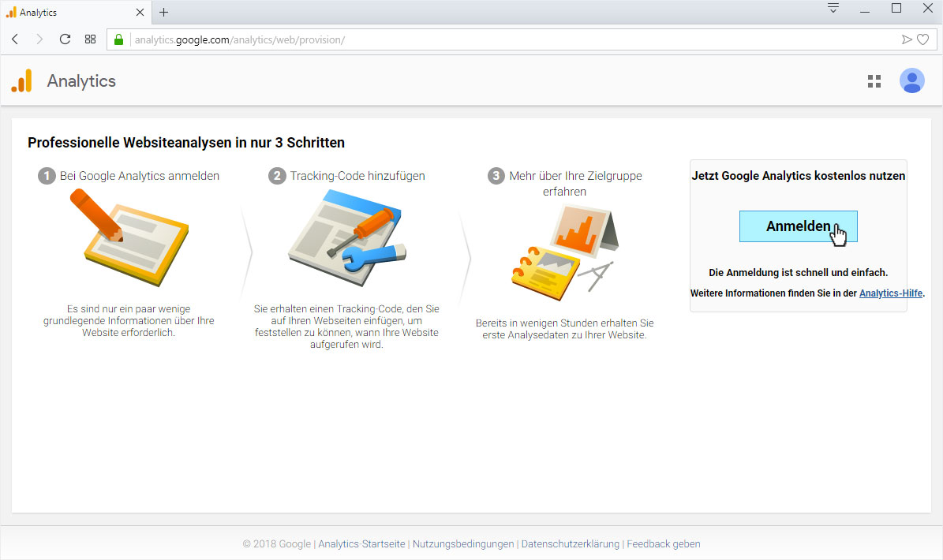Click 'Professionelle Websiteanalysen in nur 3 Schritten' title

point(186,143)
